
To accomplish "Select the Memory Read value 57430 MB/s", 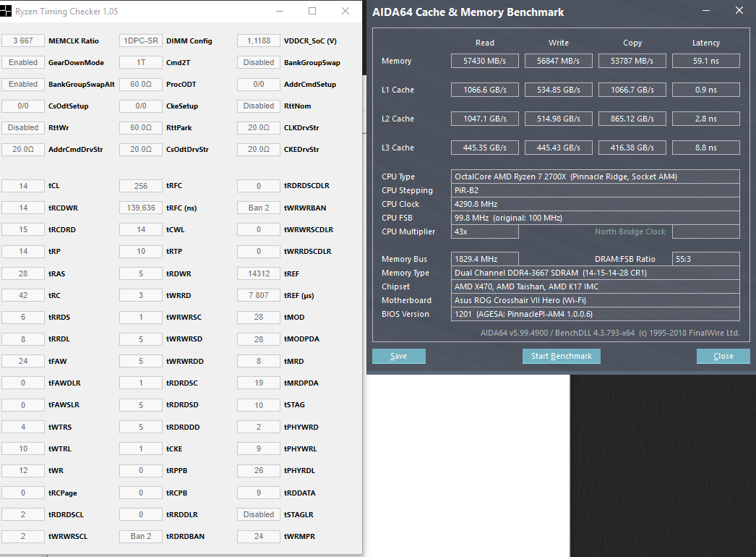I will pyautogui.click(x=484, y=61).
